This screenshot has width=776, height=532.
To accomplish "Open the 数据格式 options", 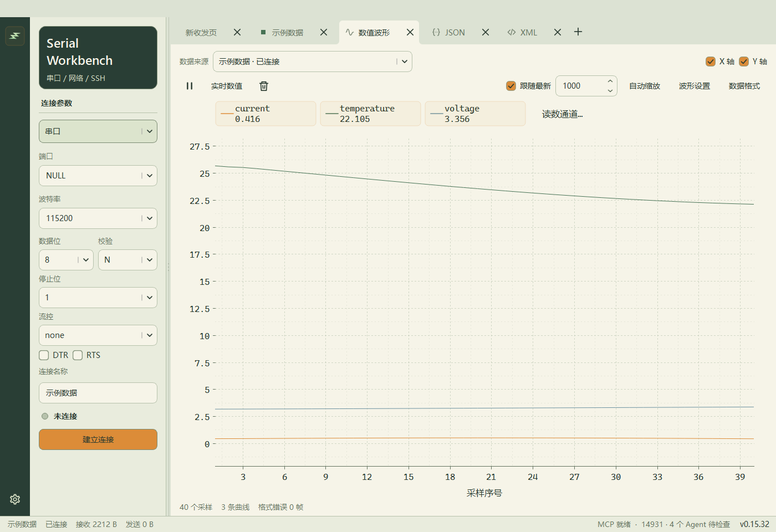I will pyautogui.click(x=744, y=86).
